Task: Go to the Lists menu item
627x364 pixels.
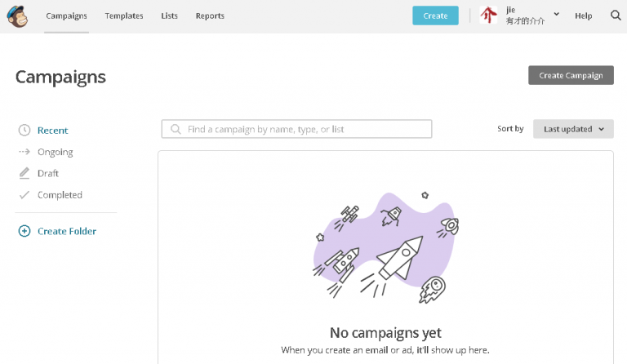Action: (x=169, y=16)
